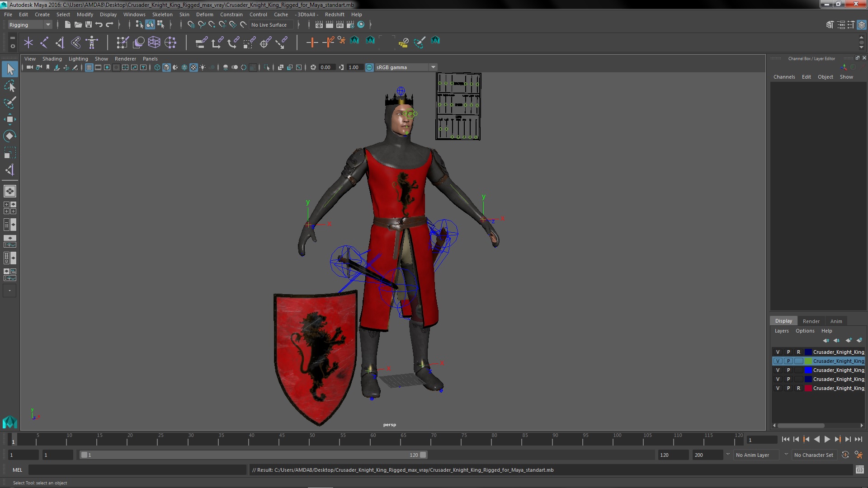Screen dimensions: 868x488
Task: Click the range slider handle at 120
Action: [423, 455]
